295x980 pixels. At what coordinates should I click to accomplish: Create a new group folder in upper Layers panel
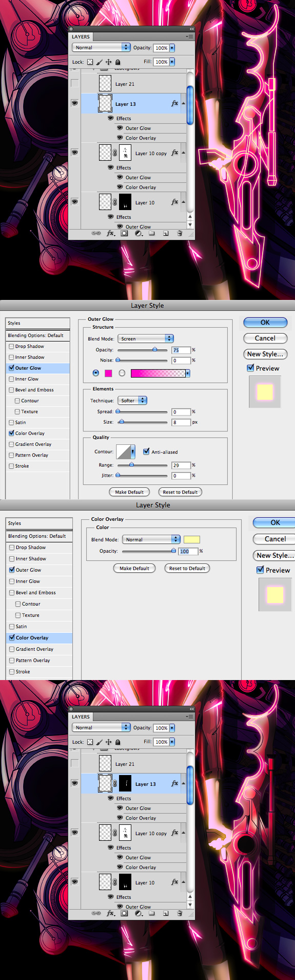tap(152, 233)
